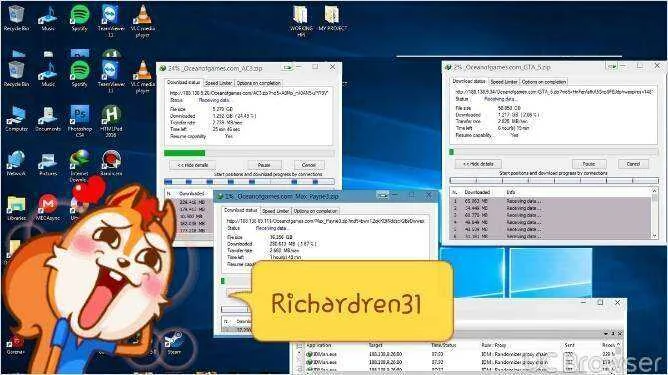Screen dimensions: 668x375
Task: Open the Computer desktop shortcut
Action: pos(16,118)
